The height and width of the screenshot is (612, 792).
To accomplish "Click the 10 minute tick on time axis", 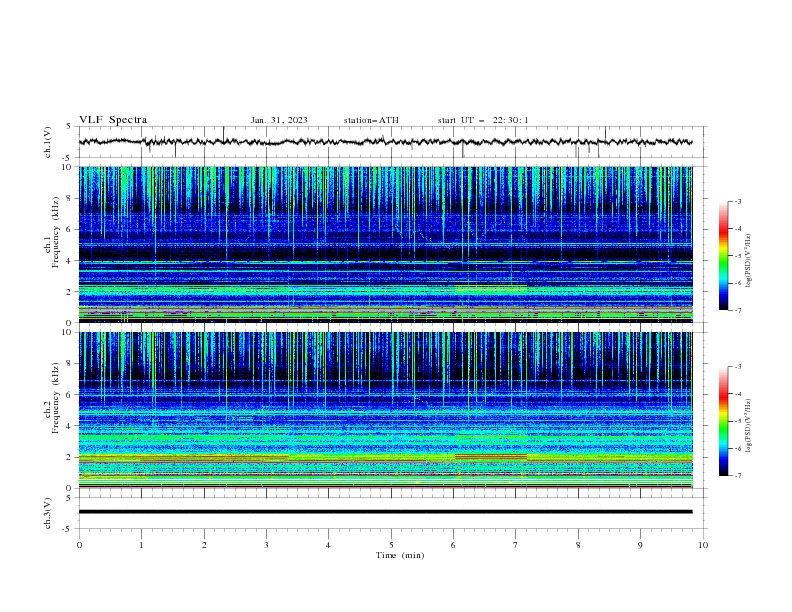I will click(x=703, y=545).
